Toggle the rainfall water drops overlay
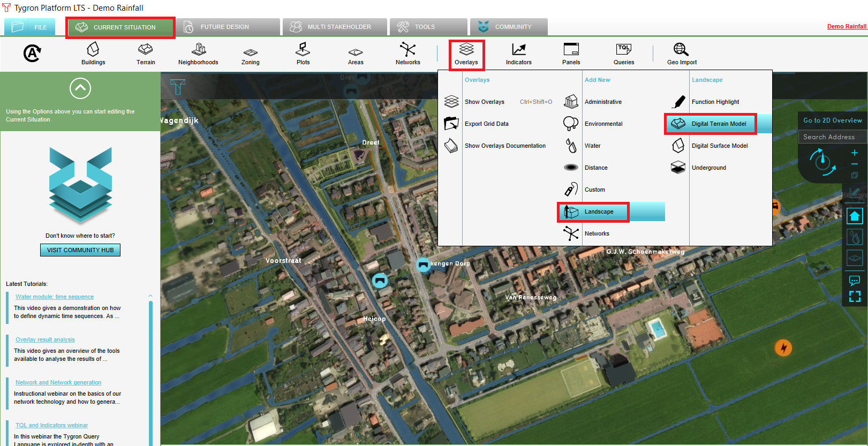The width and height of the screenshot is (868, 446). coord(855,237)
